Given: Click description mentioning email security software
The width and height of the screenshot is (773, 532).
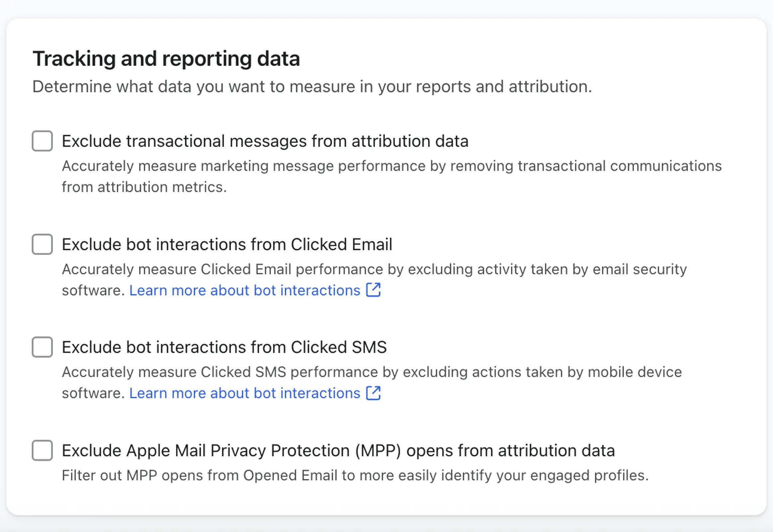Looking at the screenshot, I should tap(374, 269).
